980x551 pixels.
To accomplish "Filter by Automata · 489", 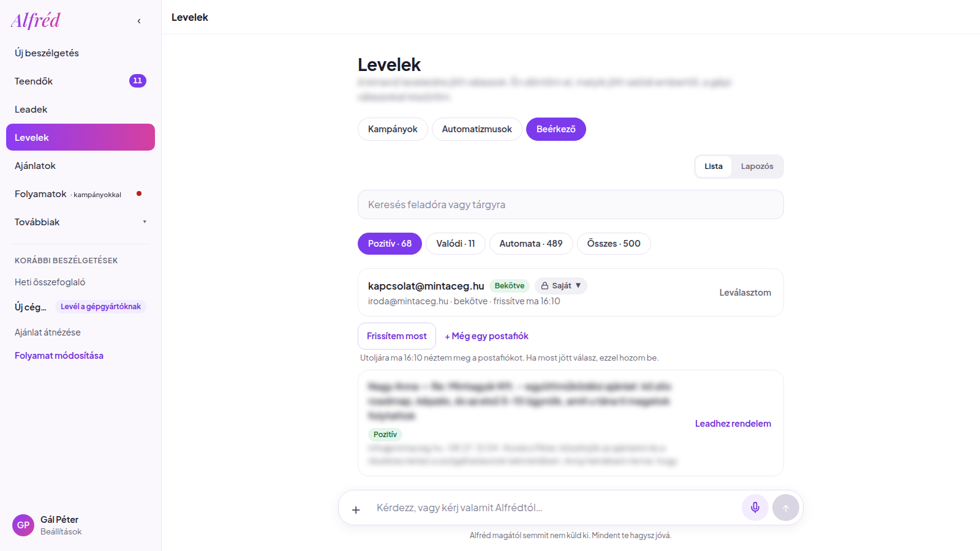I will 531,244.
